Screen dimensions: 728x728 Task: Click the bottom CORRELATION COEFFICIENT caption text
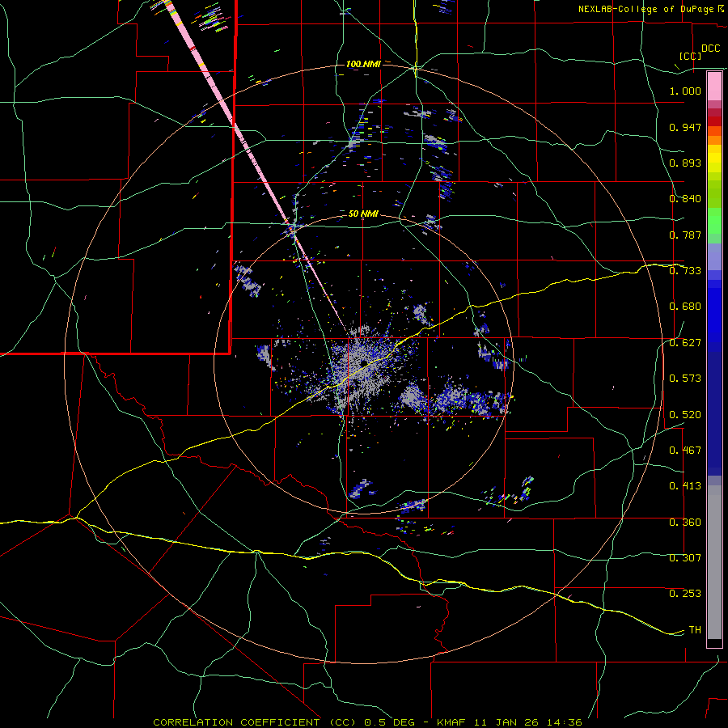(x=367, y=722)
